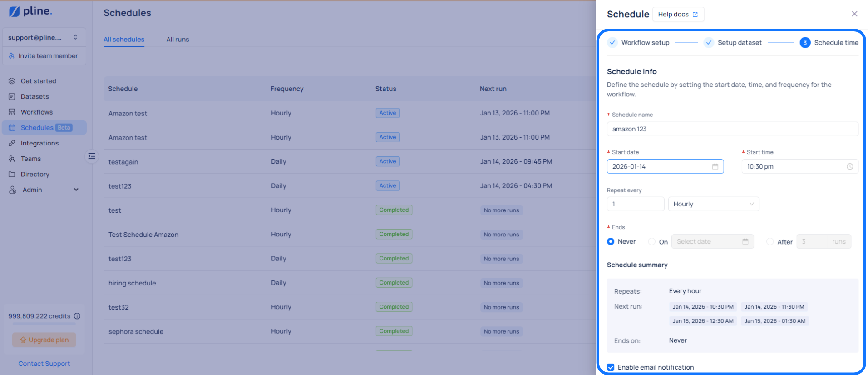Open the Help docs link
The image size is (868, 375).
coord(678,15)
